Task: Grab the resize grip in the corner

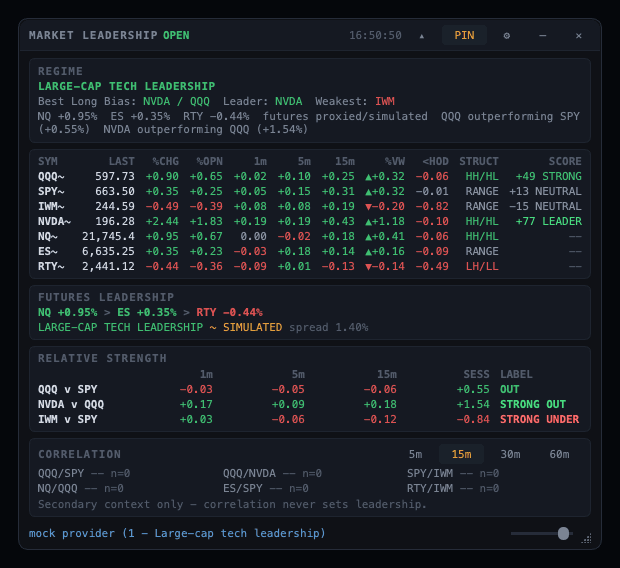Action: (x=586, y=538)
